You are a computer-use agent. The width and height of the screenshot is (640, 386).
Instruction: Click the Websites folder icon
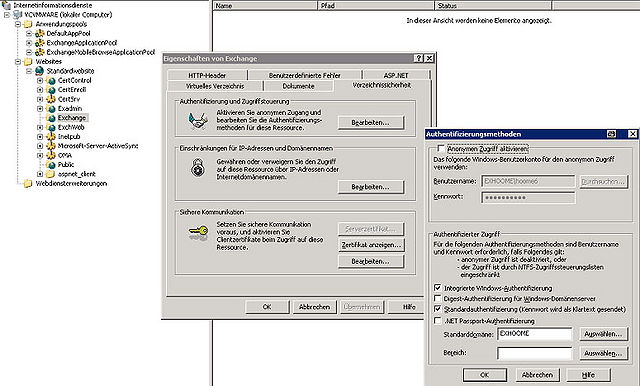28,62
